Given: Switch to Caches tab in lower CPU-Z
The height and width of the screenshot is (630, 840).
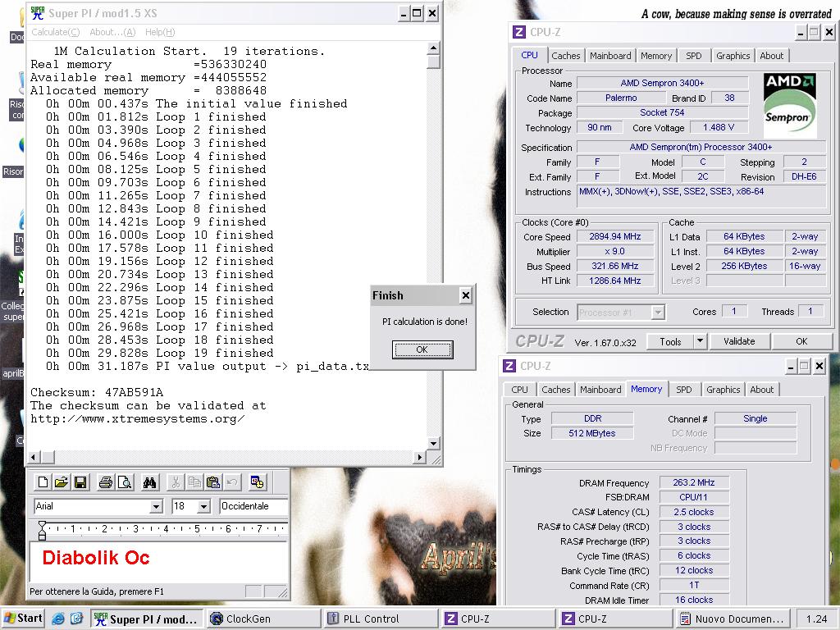Looking at the screenshot, I should click(555, 390).
